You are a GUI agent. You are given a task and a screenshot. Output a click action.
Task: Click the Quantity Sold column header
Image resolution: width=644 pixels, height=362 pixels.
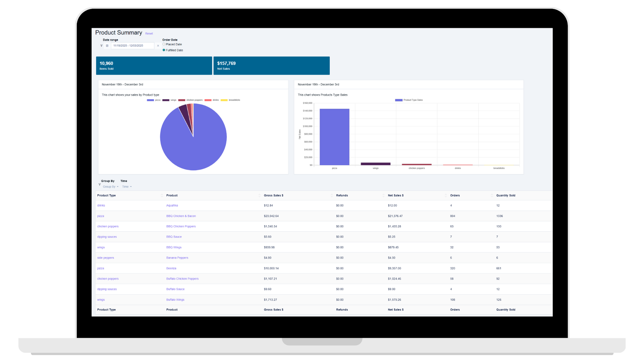(505, 195)
